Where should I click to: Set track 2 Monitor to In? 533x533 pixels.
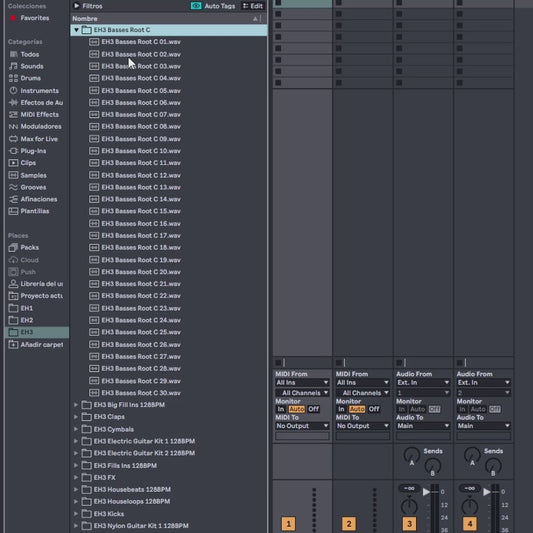pyautogui.click(x=341, y=409)
